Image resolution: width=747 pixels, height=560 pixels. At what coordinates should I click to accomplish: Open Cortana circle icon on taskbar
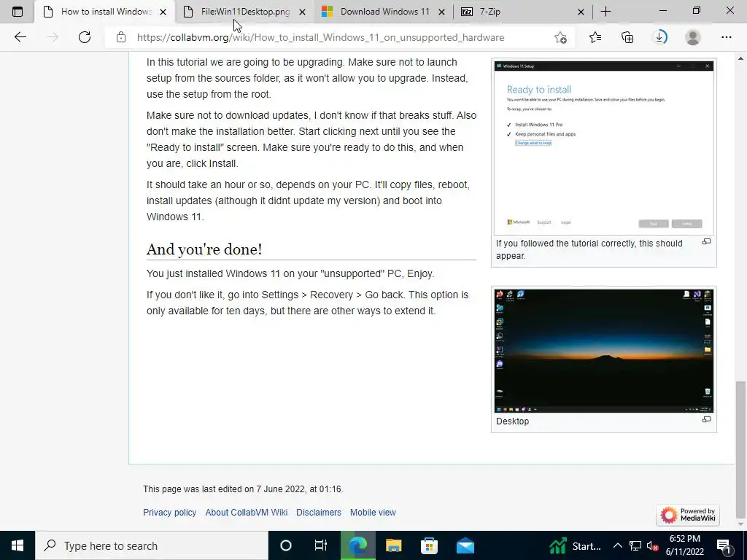click(286, 545)
